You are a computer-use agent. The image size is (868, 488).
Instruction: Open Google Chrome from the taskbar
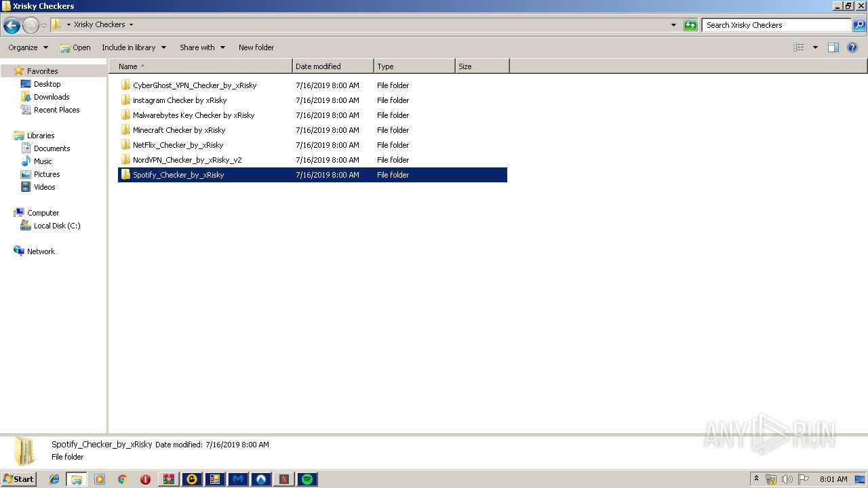[x=123, y=479]
